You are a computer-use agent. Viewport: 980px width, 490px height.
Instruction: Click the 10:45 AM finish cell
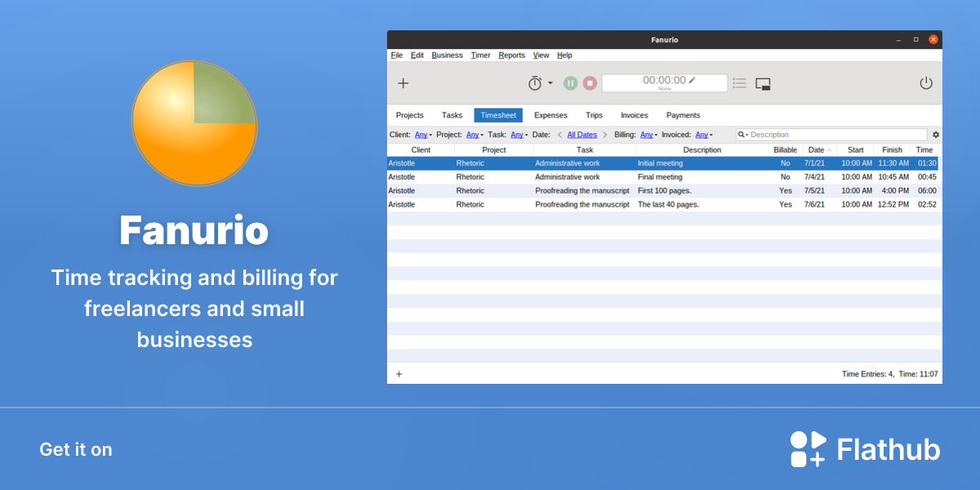pos(893,177)
